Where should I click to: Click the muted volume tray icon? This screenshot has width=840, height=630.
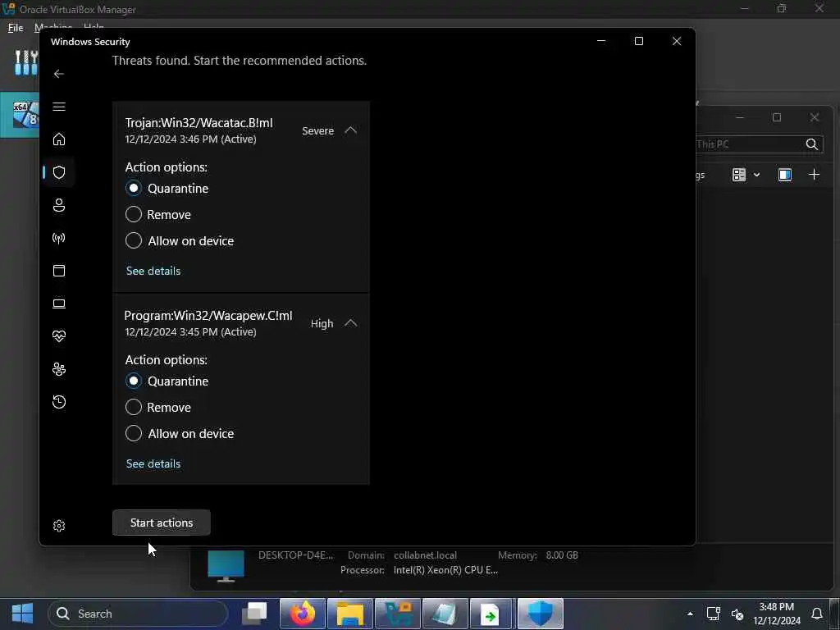[737, 614]
